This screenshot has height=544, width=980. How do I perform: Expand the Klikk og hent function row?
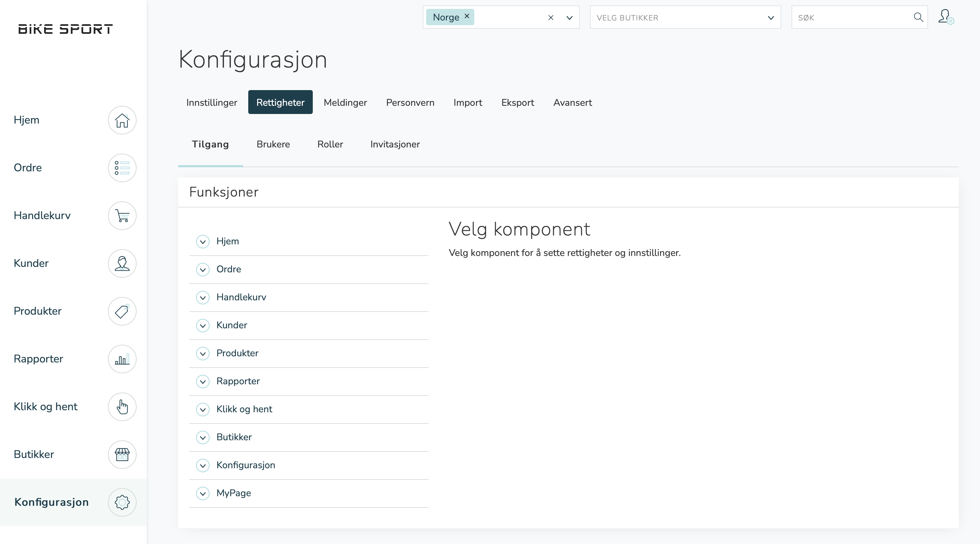tap(203, 410)
